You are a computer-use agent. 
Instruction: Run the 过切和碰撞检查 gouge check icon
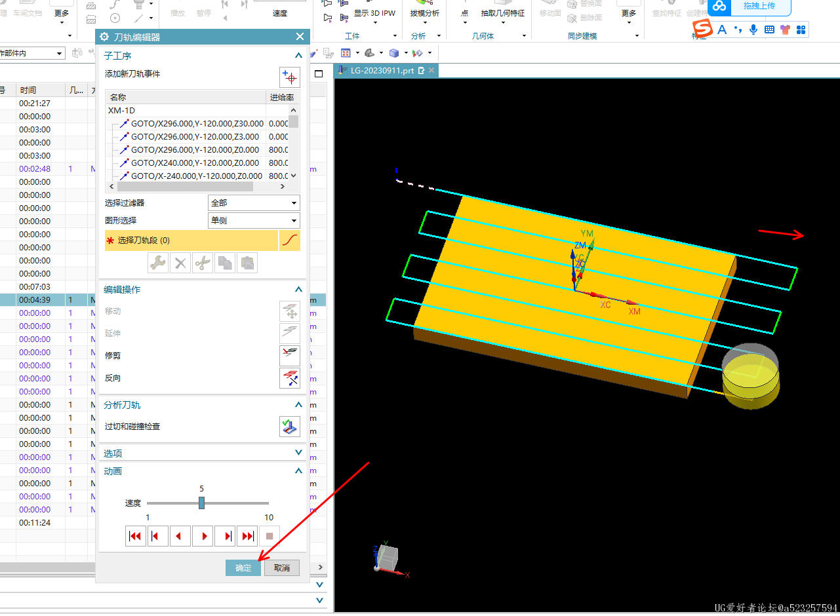(x=290, y=427)
